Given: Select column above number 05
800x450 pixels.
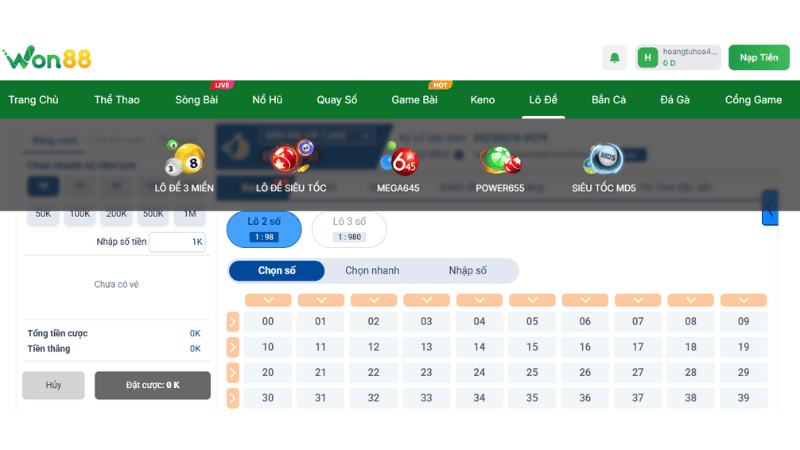Looking at the screenshot, I should coord(532,300).
